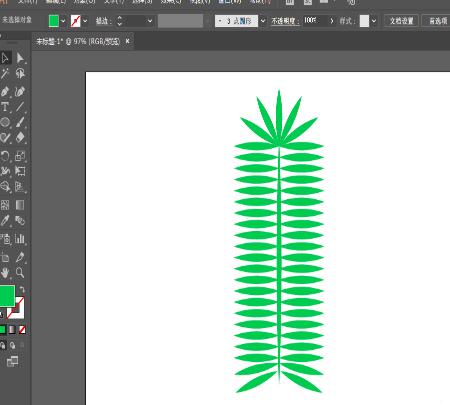Viewport: 450px width, 405px height.
Task: Click the 文档设置 button
Action: coord(401,21)
